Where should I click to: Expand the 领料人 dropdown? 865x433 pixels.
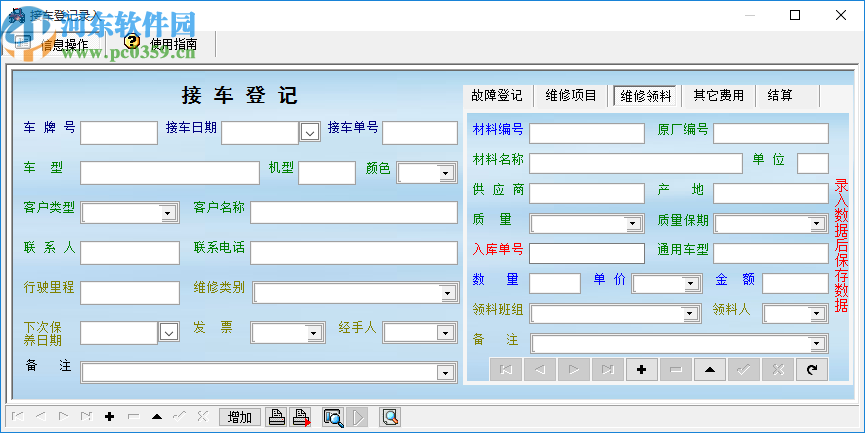(x=816, y=314)
